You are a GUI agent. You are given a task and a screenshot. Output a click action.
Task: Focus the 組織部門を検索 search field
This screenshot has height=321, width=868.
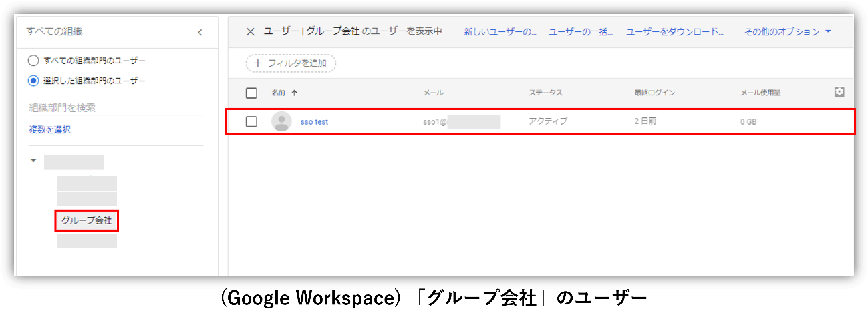114,107
